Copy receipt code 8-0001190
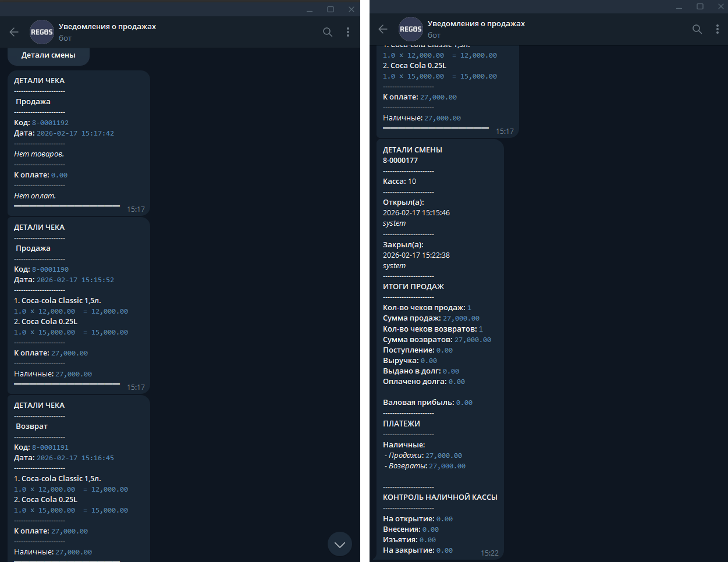The width and height of the screenshot is (728, 562). tap(50, 269)
